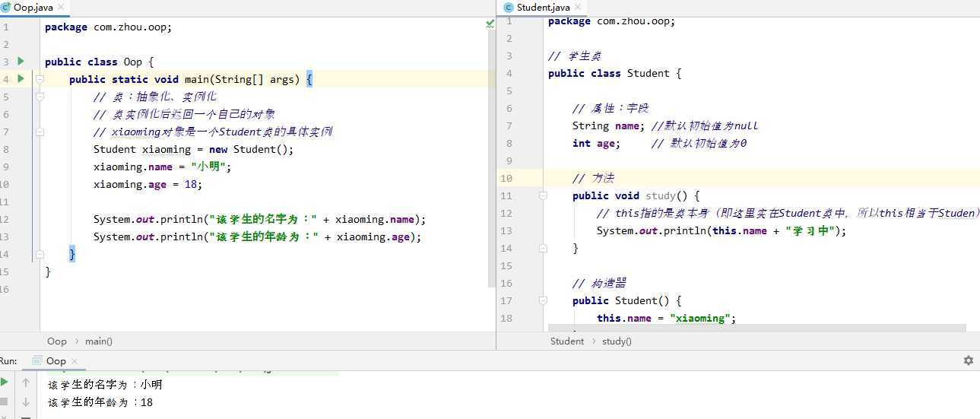Open Run panel settings gear
Screen dimensions: 980x419
click(968, 360)
